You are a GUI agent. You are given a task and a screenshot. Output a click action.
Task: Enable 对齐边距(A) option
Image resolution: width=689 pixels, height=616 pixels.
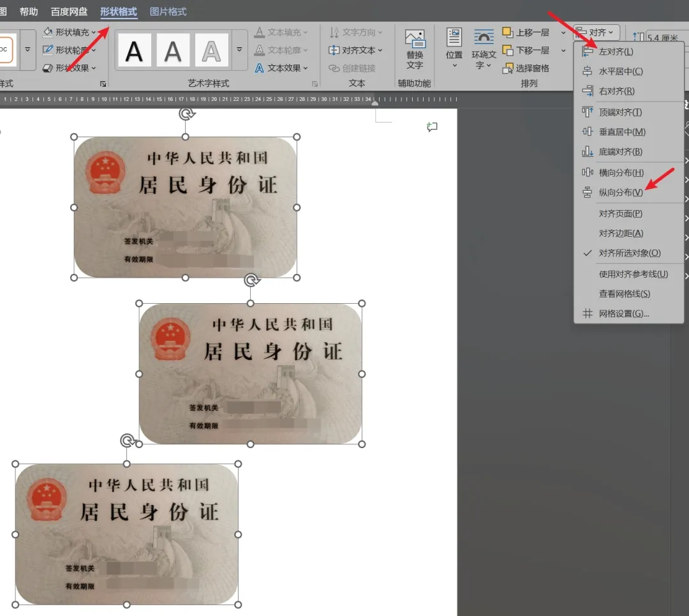[629, 234]
